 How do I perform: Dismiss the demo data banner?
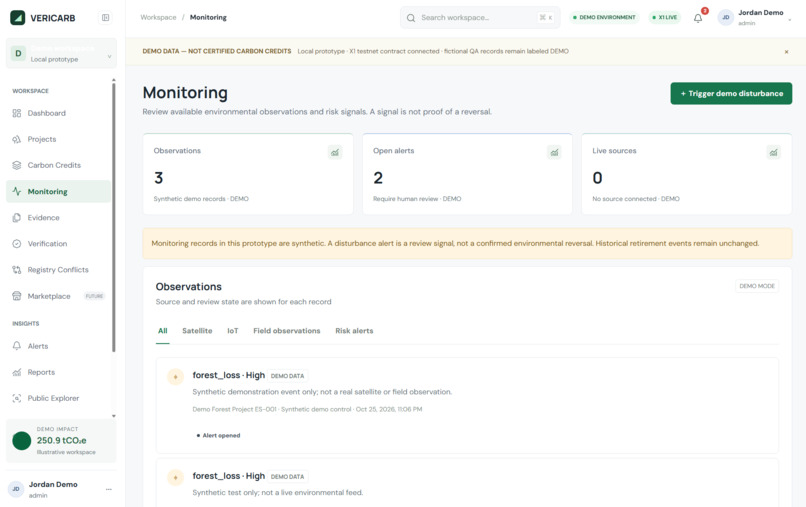pyautogui.click(x=786, y=52)
